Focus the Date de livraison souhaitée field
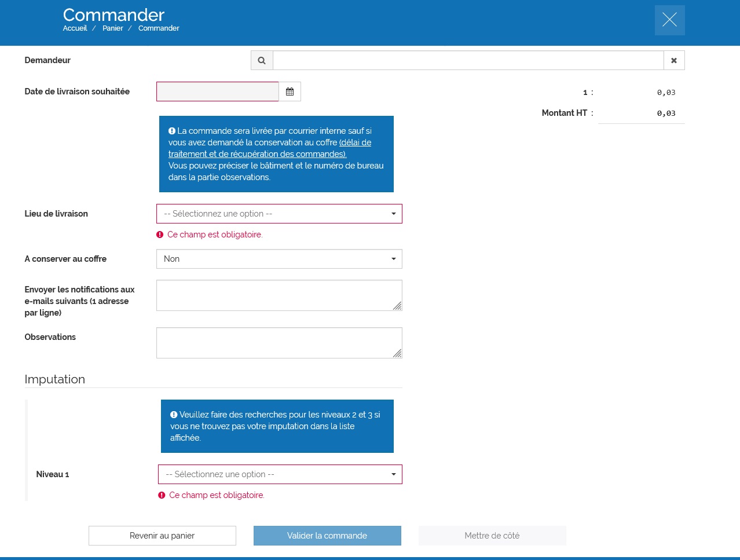The width and height of the screenshot is (740, 560). click(218, 91)
